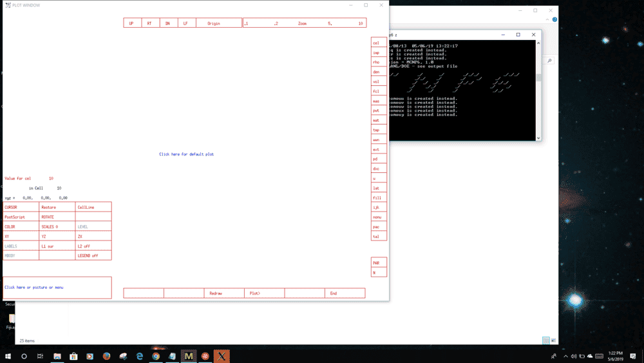Click the greyed LABELS cell
Viewport: 644px width, 363px height.
(21, 246)
